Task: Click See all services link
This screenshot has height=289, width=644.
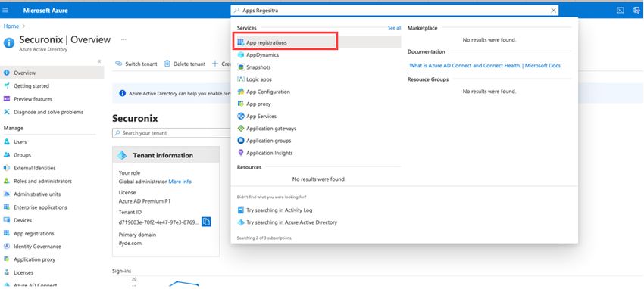Action: [x=394, y=28]
